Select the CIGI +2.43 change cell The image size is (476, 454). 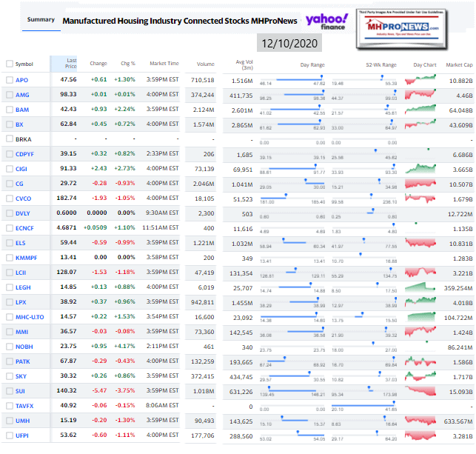(99, 168)
